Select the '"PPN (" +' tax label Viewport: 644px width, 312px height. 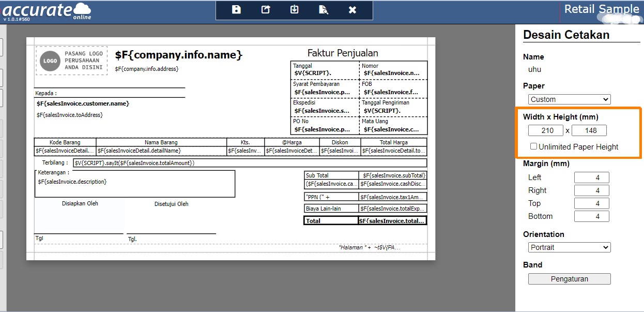(x=331, y=197)
